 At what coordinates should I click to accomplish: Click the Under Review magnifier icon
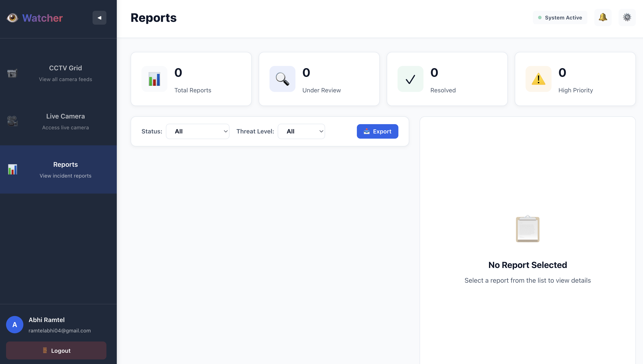(282, 79)
